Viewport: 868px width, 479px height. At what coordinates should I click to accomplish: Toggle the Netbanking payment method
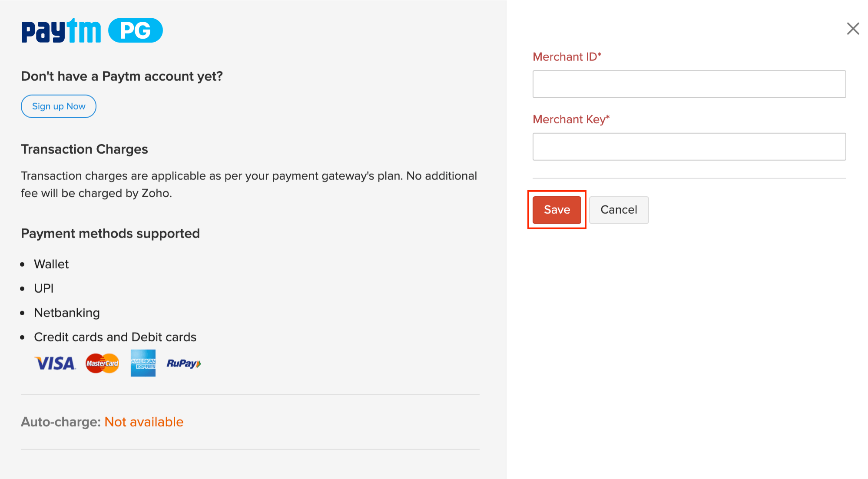click(66, 312)
